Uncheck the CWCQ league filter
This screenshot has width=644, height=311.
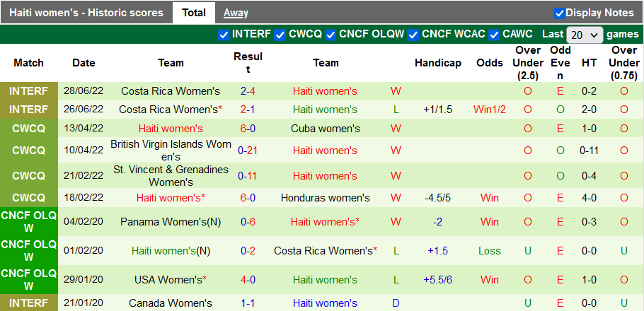[x=280, y=34]
